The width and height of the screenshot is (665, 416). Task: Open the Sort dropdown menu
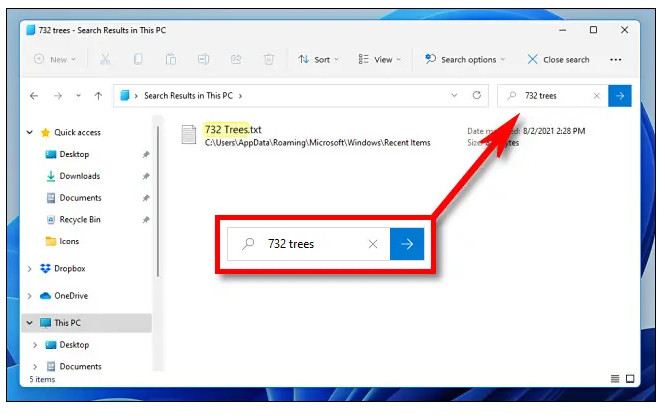pyautogui.click(x=319, y=60)
